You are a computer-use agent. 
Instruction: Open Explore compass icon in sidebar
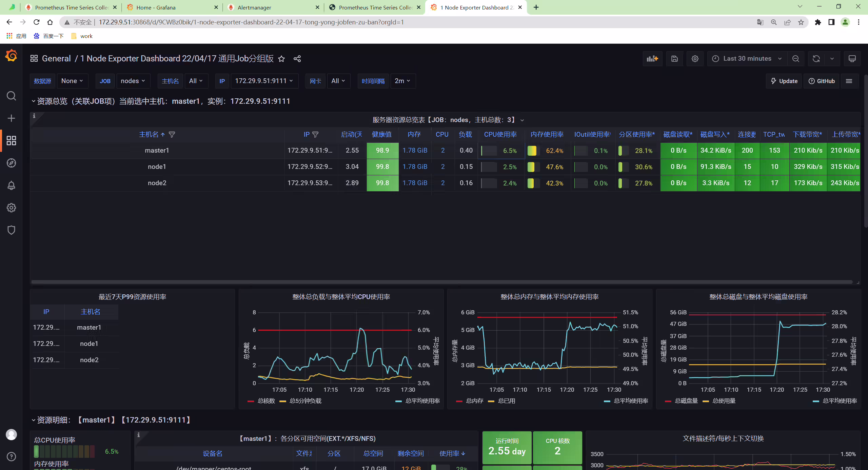pyautogui.click(x=11, y=163)
